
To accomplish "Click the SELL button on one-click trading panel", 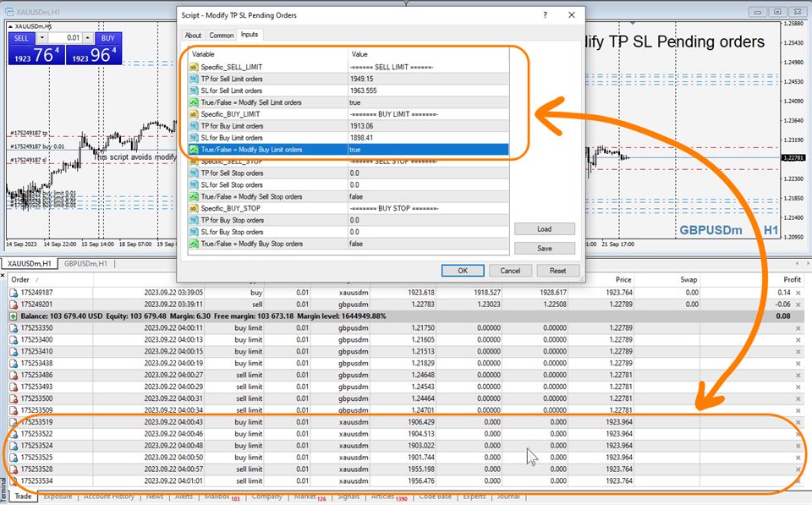I will click(x=22, y=38).
